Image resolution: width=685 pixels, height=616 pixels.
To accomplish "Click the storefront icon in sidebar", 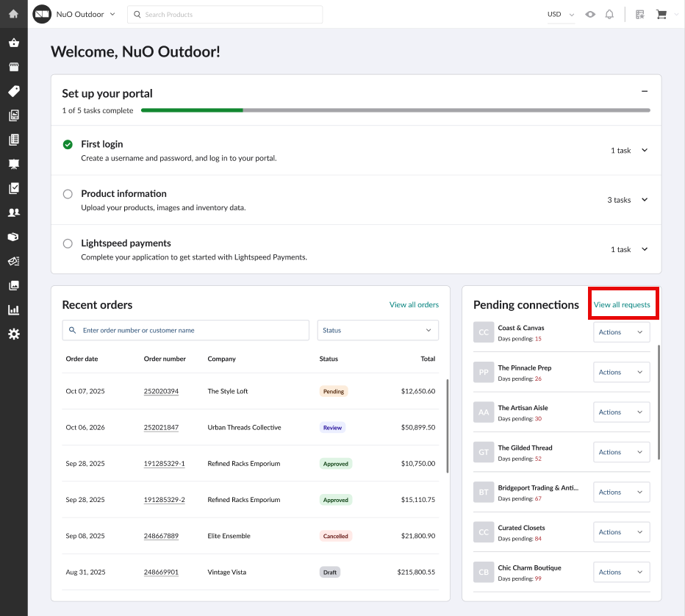I will [x=13, y=67].
